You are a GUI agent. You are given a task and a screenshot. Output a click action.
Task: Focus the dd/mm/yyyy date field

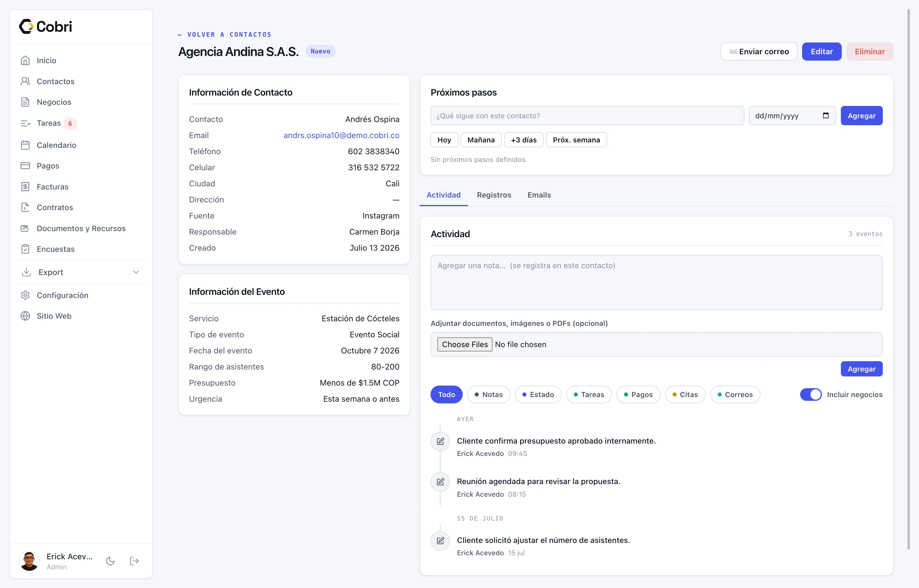click(792, 116)
